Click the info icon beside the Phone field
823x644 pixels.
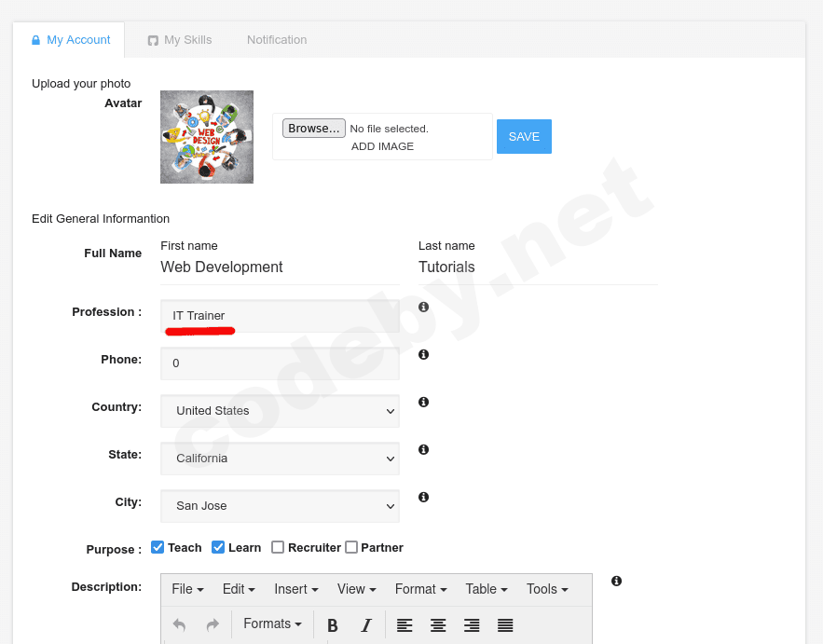(x=423, y=354)
